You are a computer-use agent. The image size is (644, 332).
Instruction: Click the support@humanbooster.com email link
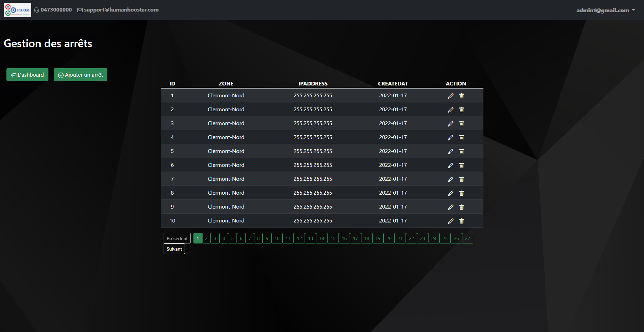[121, 10]
